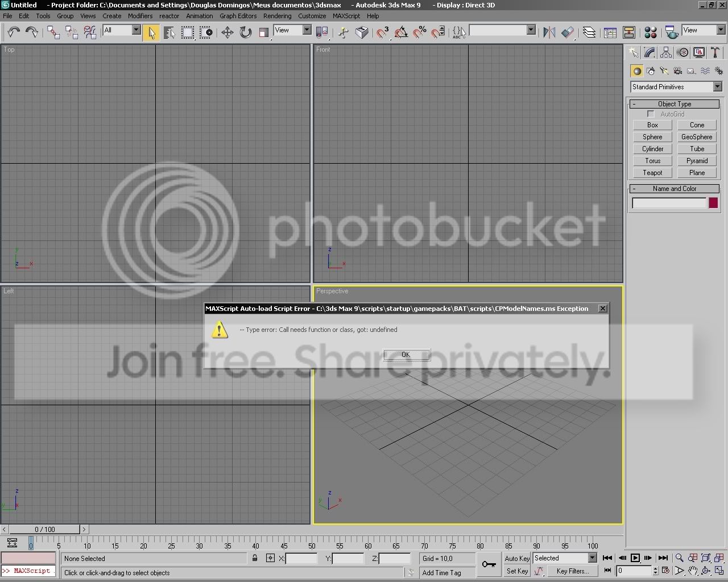Click the Pyramid primitive button
The image size is (728, 582).
697,161
